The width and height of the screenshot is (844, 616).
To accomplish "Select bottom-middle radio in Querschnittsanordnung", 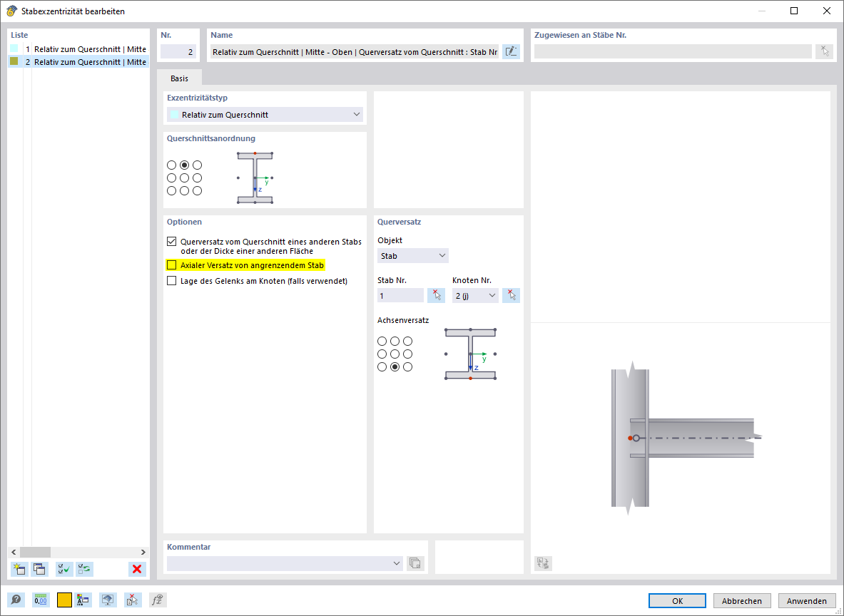I will pyautogui.click(x=184, y=191).
